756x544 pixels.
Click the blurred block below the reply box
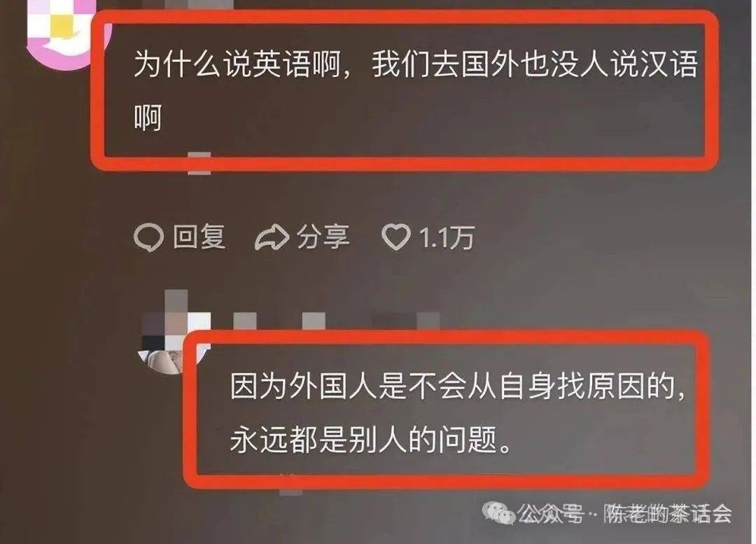coord(290,484)
